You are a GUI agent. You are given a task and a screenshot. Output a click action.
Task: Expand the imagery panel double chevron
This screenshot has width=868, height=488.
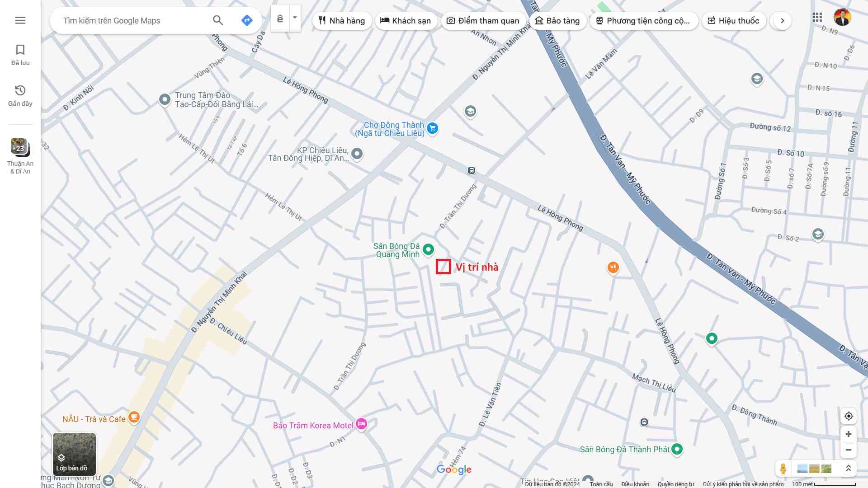pyautogui.click(x=849, y=469)
